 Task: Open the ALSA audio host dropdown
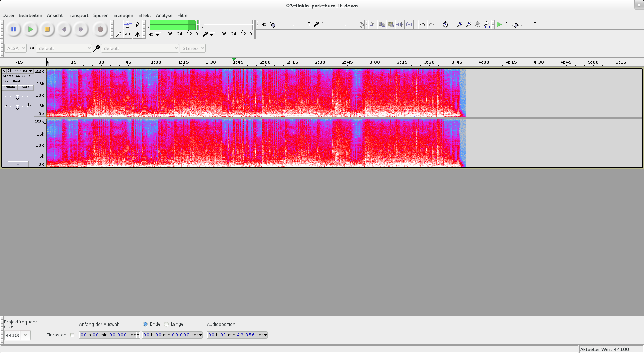tap(16, 48)
